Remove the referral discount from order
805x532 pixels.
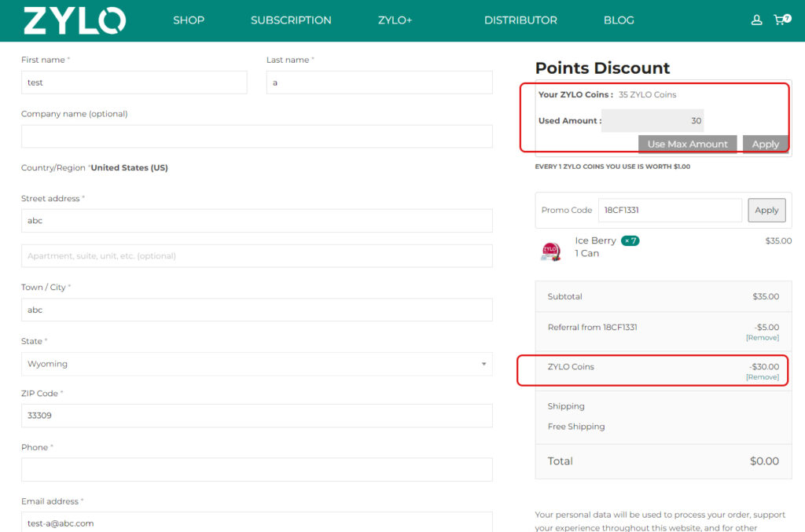click(762, 338)
